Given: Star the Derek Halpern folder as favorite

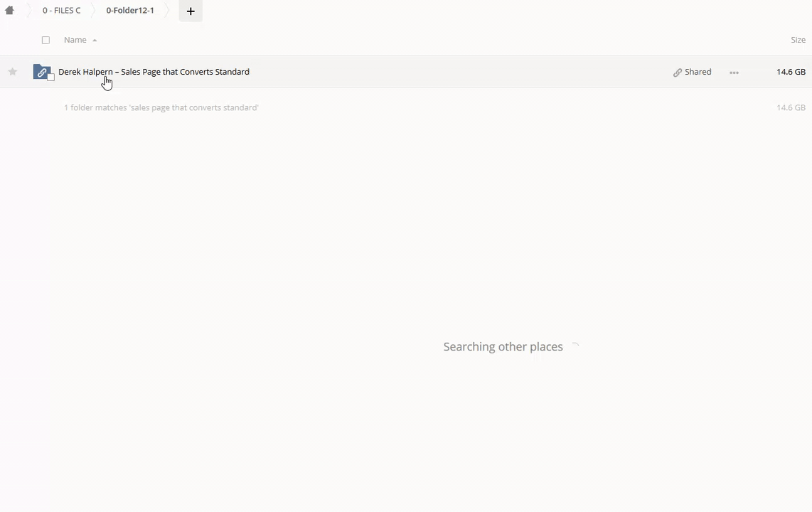Looking at the screenshot, I should point(13,72).
